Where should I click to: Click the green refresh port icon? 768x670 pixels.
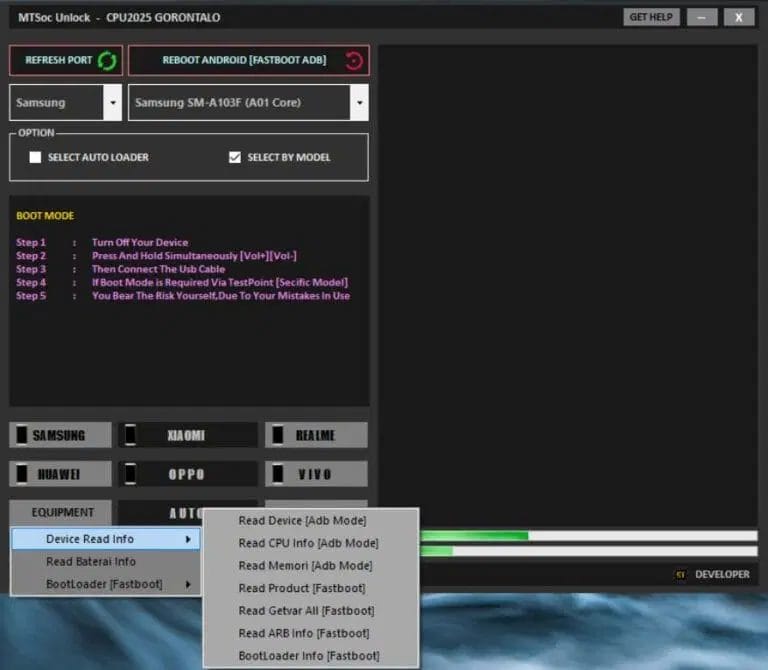point(106,60)
